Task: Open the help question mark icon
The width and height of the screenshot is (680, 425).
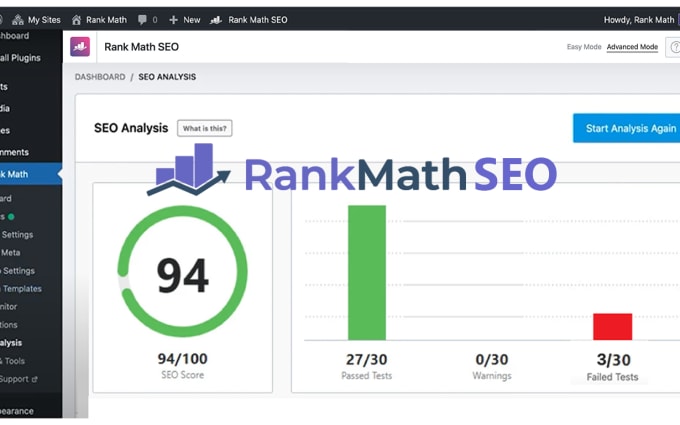Action: (x=674, y=47)
